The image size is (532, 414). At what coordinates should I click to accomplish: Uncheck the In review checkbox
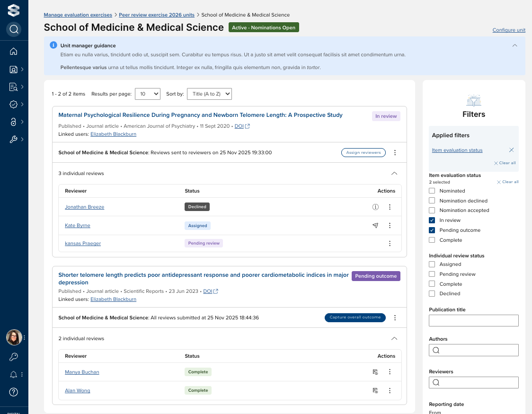click(x=432, y=220)
